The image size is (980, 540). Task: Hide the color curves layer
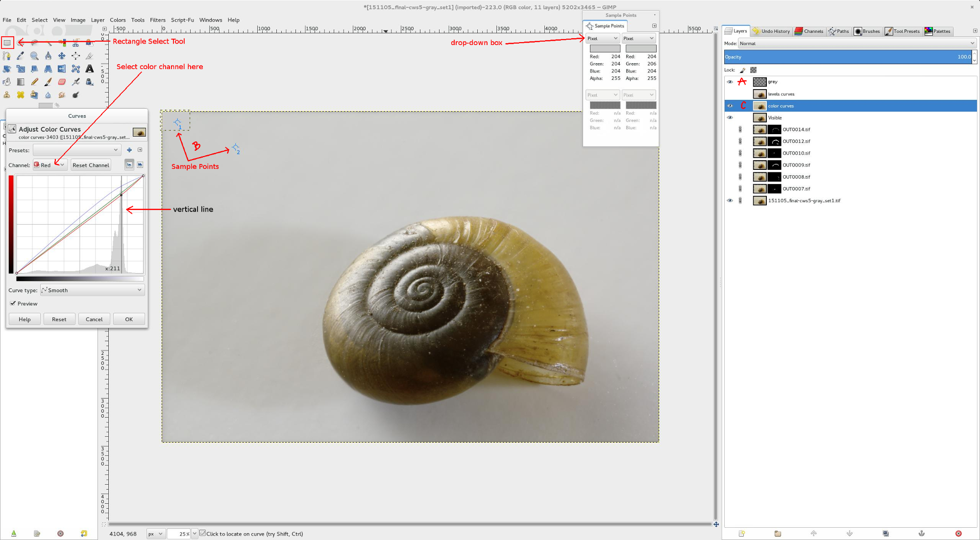click(730, 106)
